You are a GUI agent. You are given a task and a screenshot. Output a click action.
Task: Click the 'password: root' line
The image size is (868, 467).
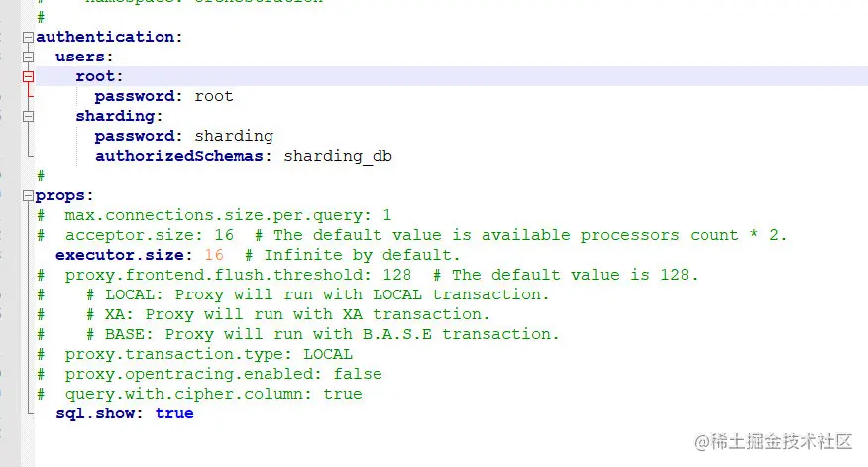click(163, 96)
